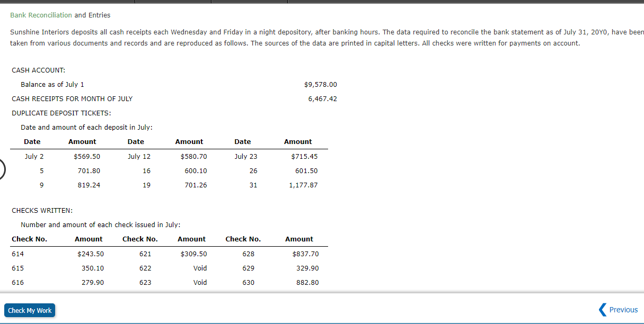Screen dimensions: 644x324
Task: Click the circular navigation control on left edge
Action: [x=2, y=169]
